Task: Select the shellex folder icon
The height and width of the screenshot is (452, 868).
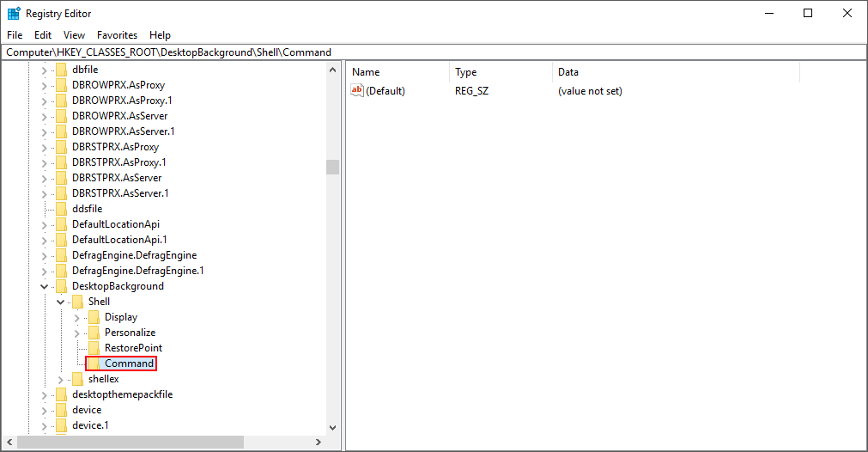Action: (78, 380)
